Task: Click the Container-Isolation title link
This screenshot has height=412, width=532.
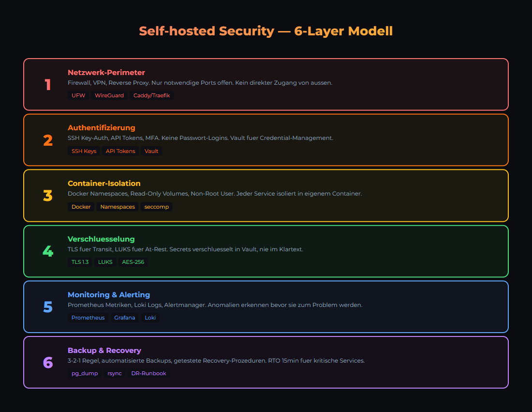Action: pos(103,183)
